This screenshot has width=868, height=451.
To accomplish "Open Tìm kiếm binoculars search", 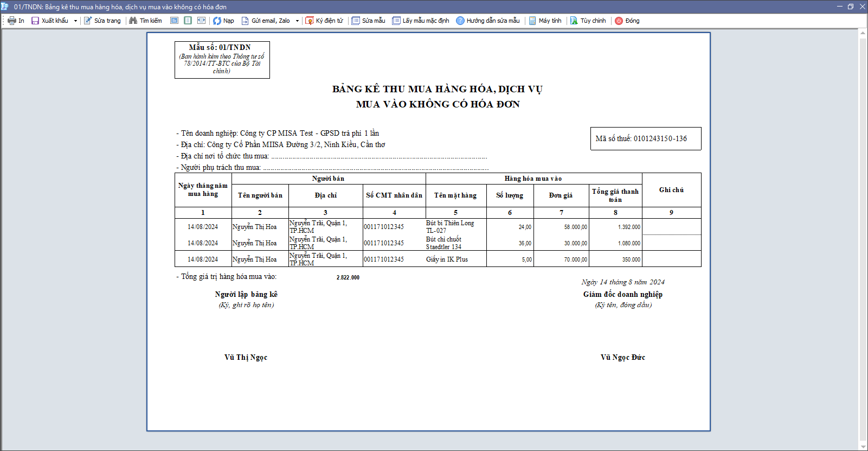I will (145, 21).
